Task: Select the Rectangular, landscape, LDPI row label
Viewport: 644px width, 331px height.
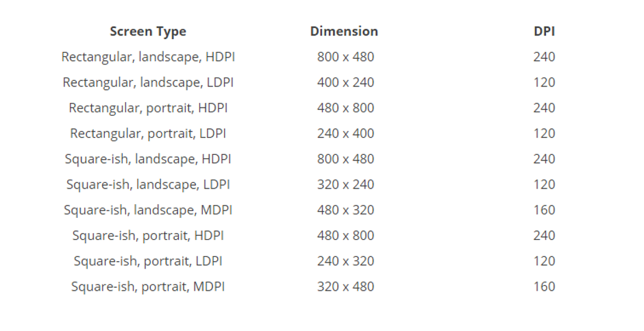Action: (x=148, y=82)
